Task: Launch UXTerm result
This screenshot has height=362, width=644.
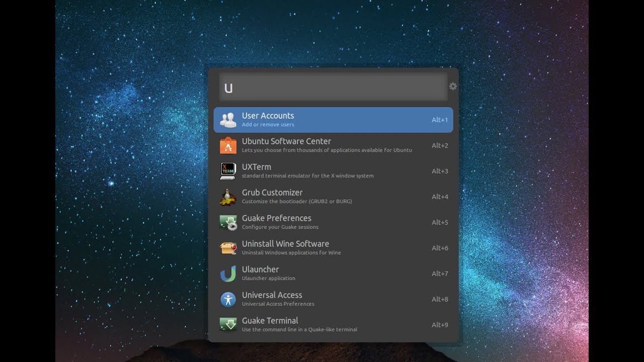Action: pyautogui.click(x=333, y=171)
